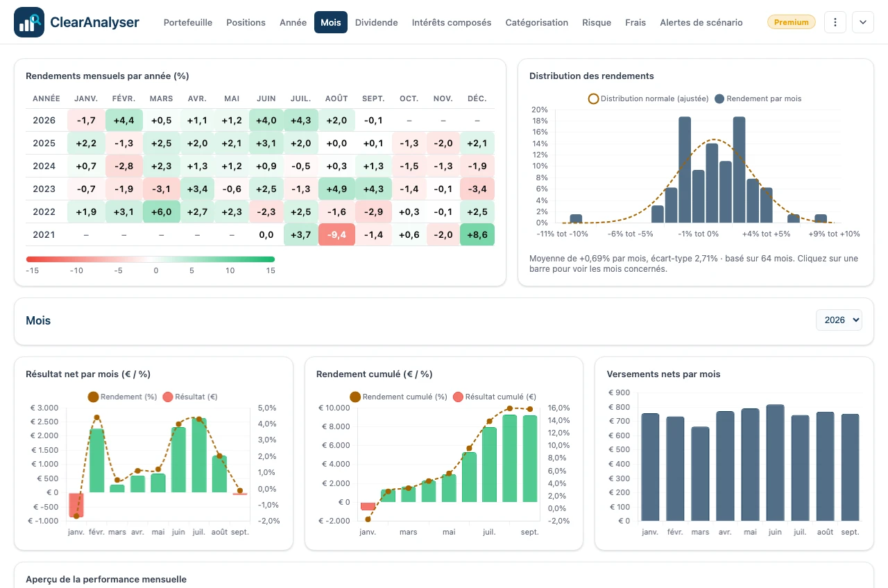Image resolution: width=888 pixels, height=588 pixels.
Task: Click the +3,1 cell for juin 2025
Action: [x=266, y=143]
